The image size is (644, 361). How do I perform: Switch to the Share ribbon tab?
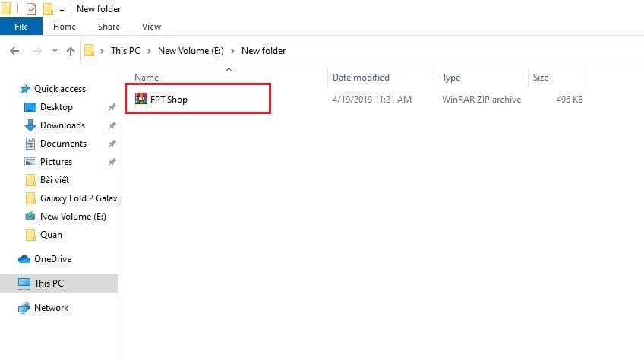[x=109, y=27]
